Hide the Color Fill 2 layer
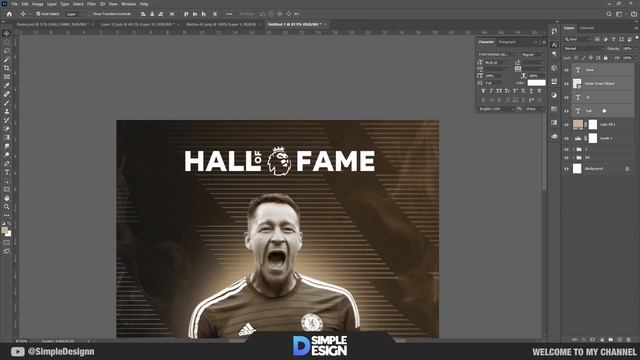Image resolution: width=640 pixels, height=360 pixels. coord(566,125)
